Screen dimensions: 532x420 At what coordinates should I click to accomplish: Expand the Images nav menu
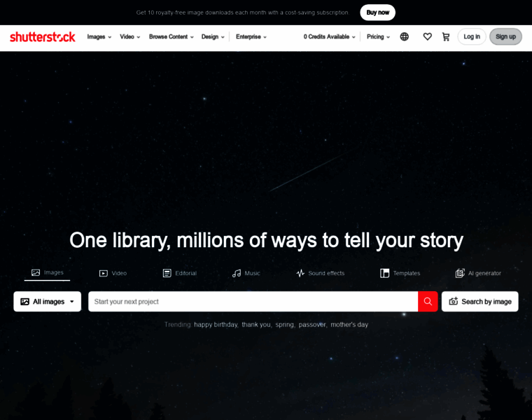click(x=99, y=36)
